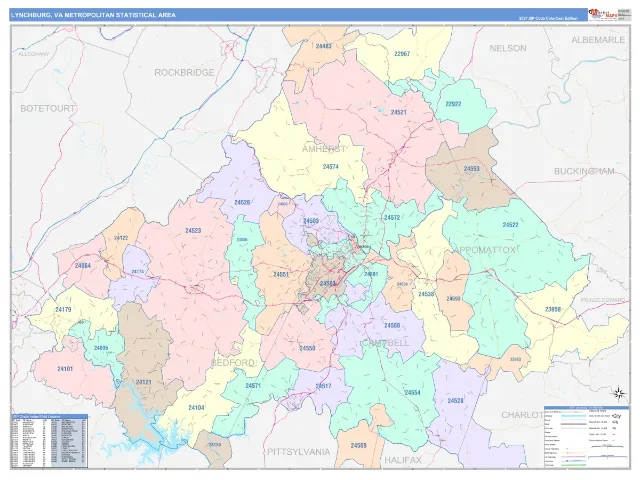Click the ALLEGHANY county label
The width and height of the screenshot is (640, 480).
(x=33, y=54)
